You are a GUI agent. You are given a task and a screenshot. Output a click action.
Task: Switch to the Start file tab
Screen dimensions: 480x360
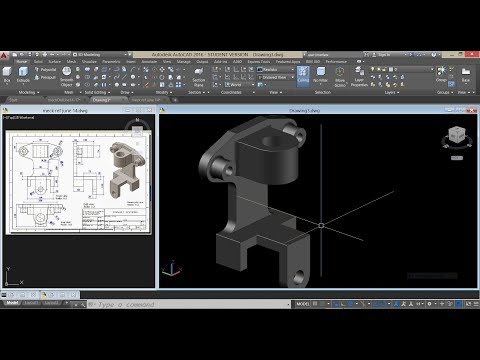[13, 100]
